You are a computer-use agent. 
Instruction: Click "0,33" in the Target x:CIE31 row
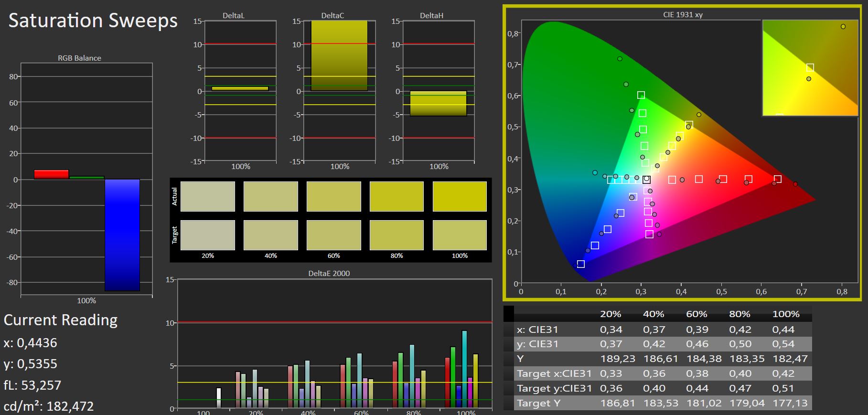tap(611, 373)
